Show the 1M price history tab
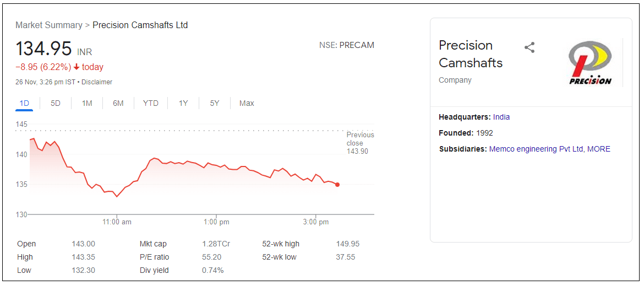The height and width of the screenshot is (285, 644). pos(87,103)
